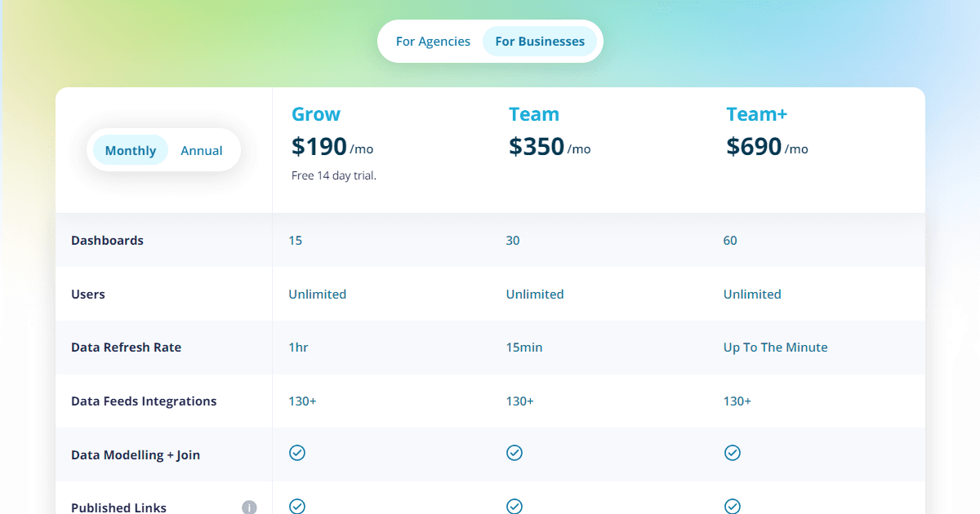Click the $190 Grow price
This screenshot has height=514, width=980.
(319, 147)
